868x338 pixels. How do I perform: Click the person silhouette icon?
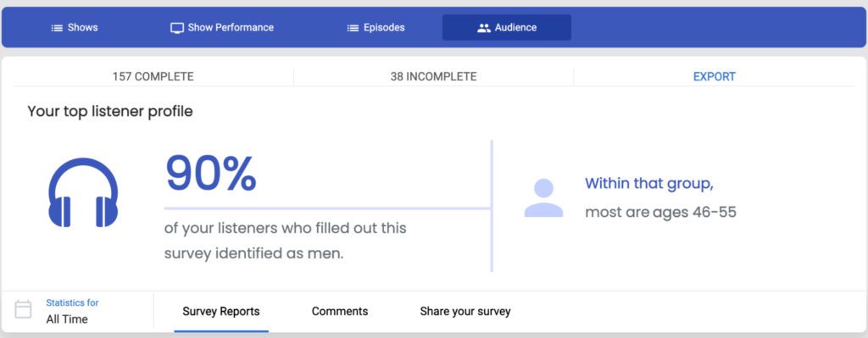(543, 198)
